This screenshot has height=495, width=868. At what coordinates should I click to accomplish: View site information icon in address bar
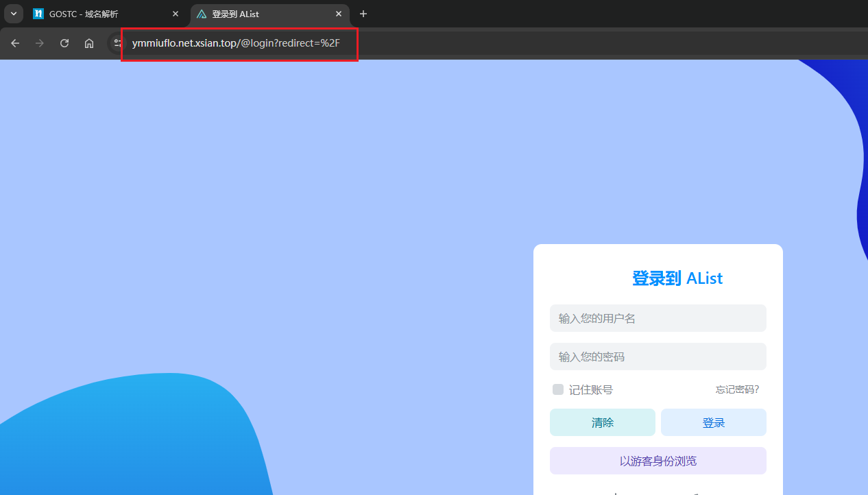pyautogui.click(x=117, y=43)
